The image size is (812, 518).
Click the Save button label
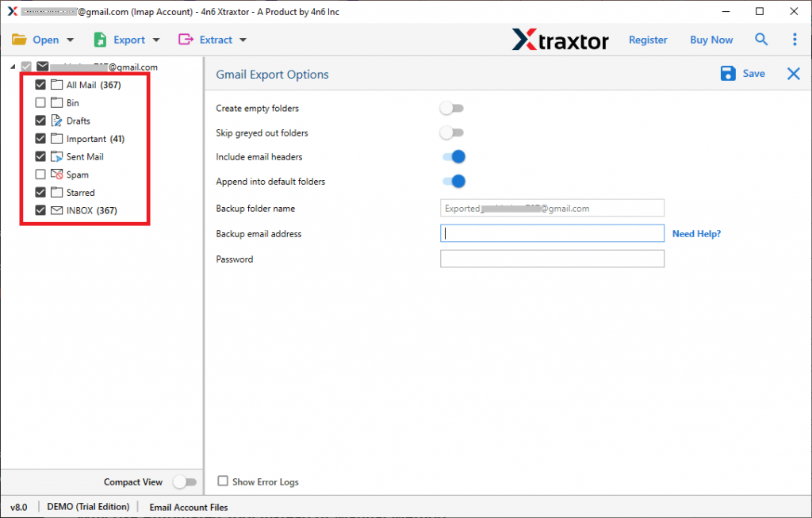[x=753, y=74]
